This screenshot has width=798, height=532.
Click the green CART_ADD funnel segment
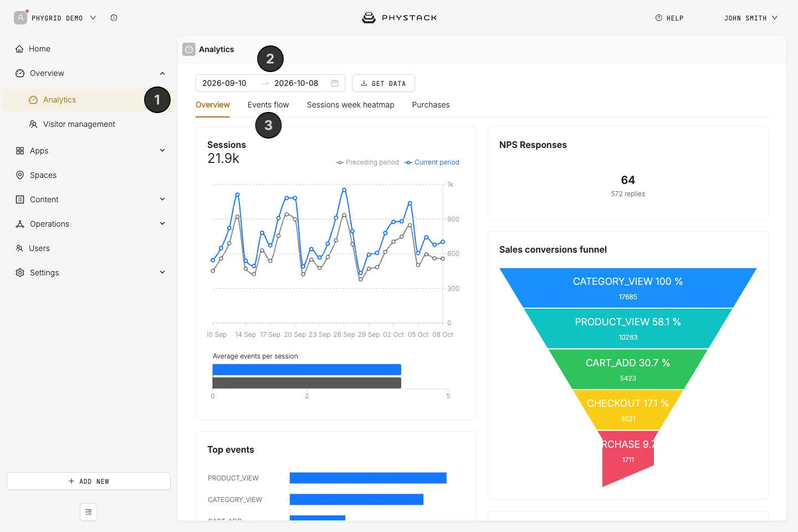(x=628, y=369)
